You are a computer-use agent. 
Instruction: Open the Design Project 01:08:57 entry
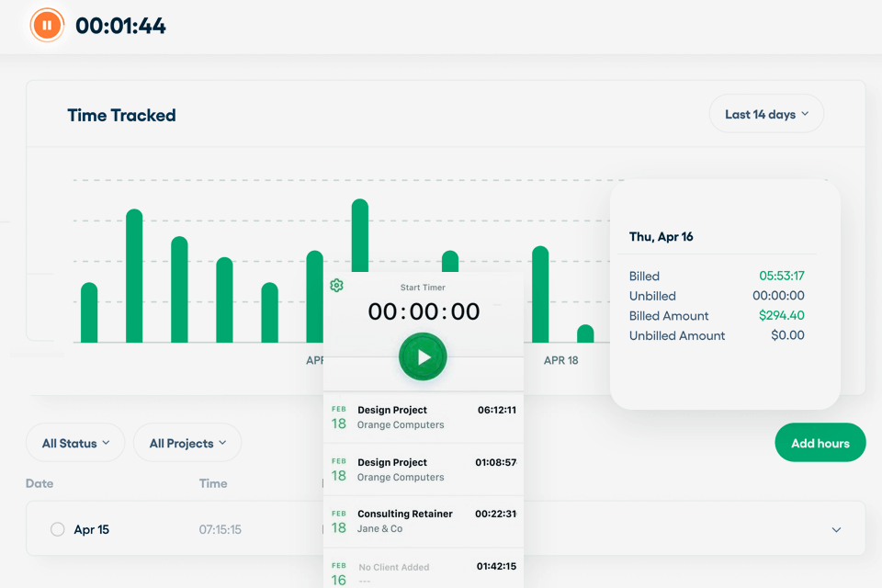424,469
